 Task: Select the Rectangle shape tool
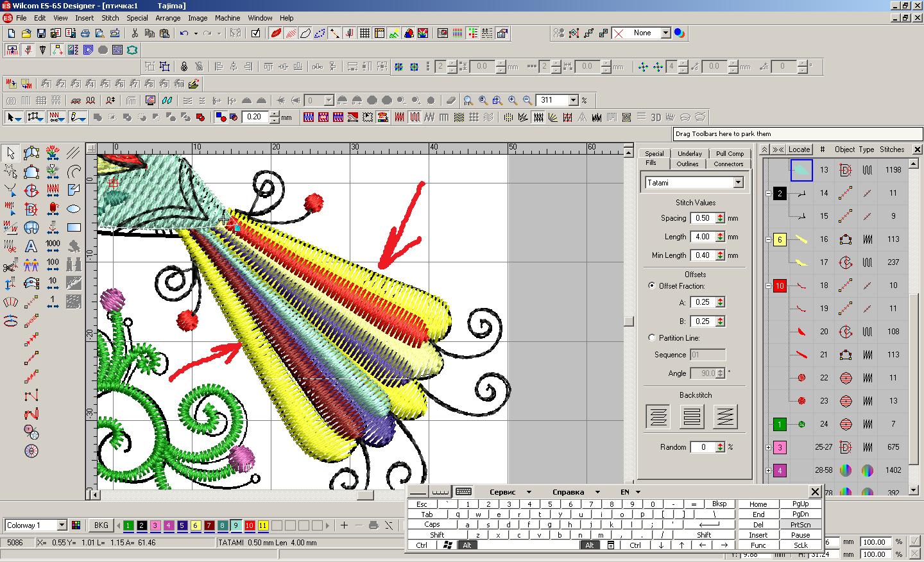point(74,227)
